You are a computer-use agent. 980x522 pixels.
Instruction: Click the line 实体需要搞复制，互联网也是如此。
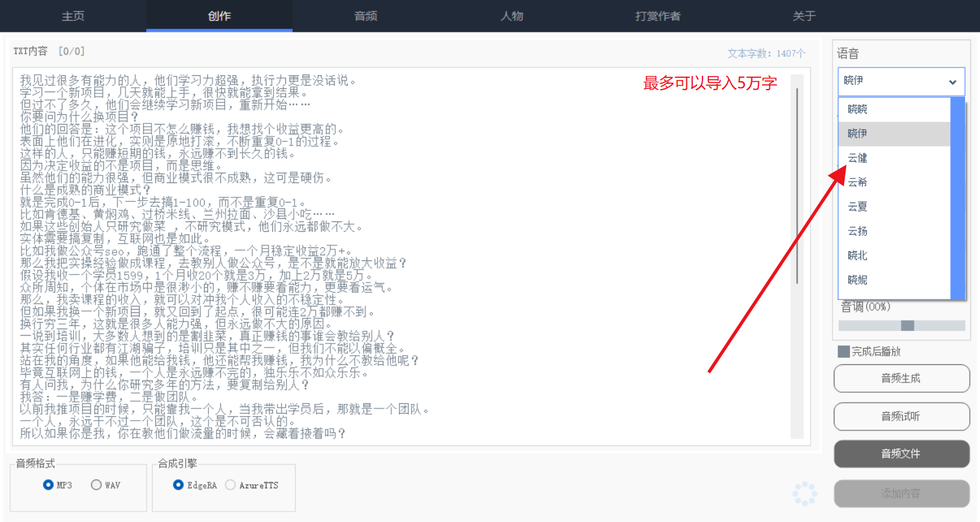click(x=116, y=239)
